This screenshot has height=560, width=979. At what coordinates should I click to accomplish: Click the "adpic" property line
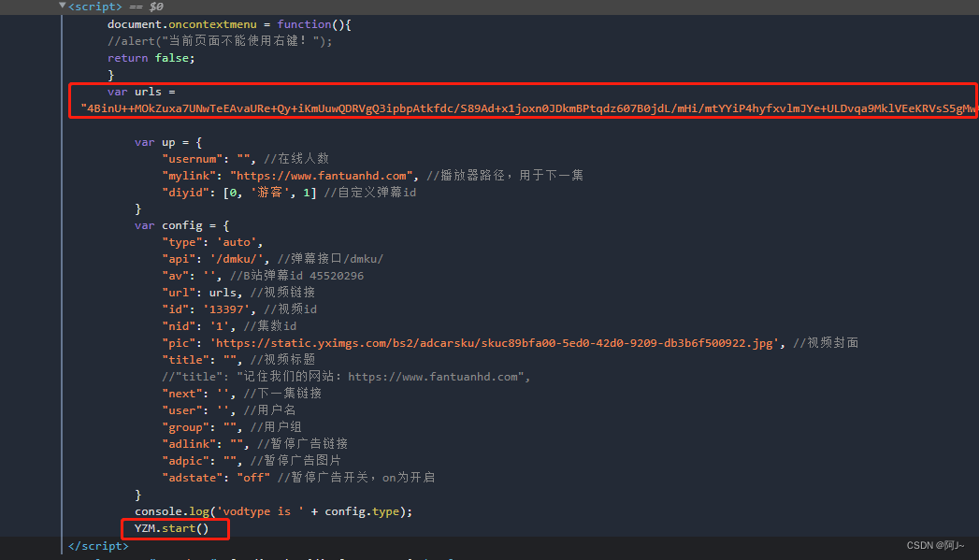252,461
